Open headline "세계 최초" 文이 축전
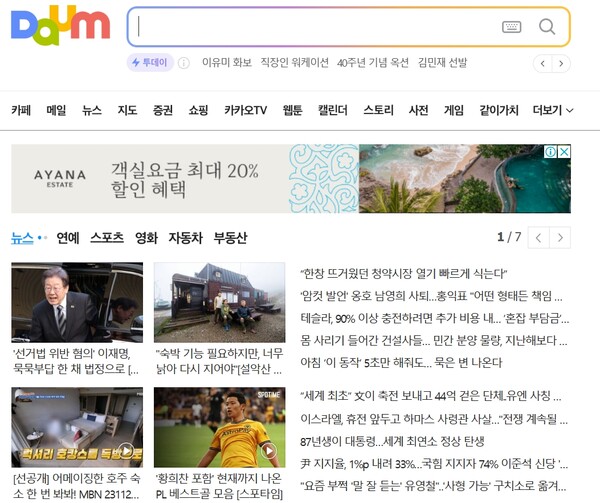The height and width of the screenshot is (503, 600). [431, 396]
